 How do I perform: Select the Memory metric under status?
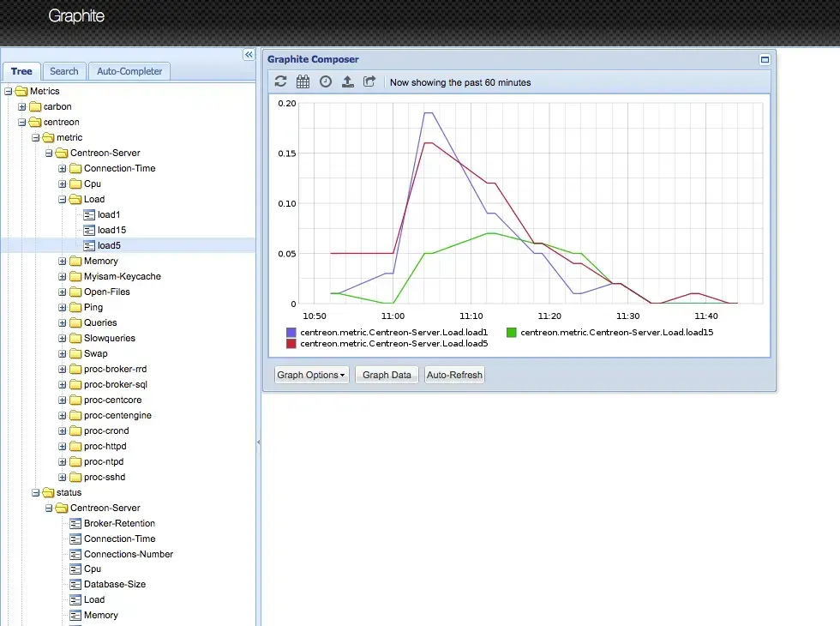click(101, 616)
